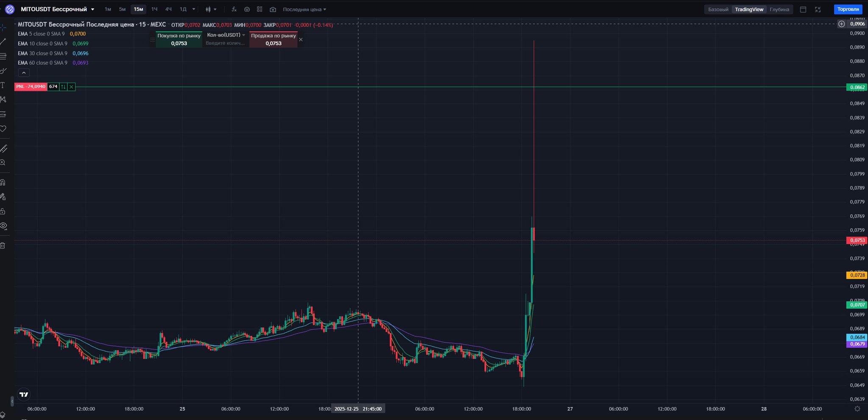This screenshot has width=868, height=420.
Task: Select the 5м timeframe
Action: coord(123,9)
